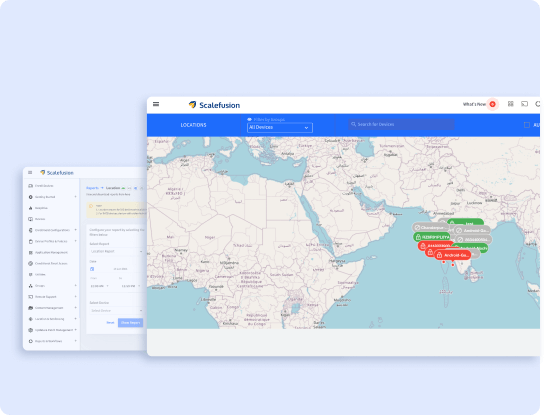Image resolution: width=546 pixels, height=415 pixels.
Task: Open Application Management in the sidebar
Action: pos(52,252)
